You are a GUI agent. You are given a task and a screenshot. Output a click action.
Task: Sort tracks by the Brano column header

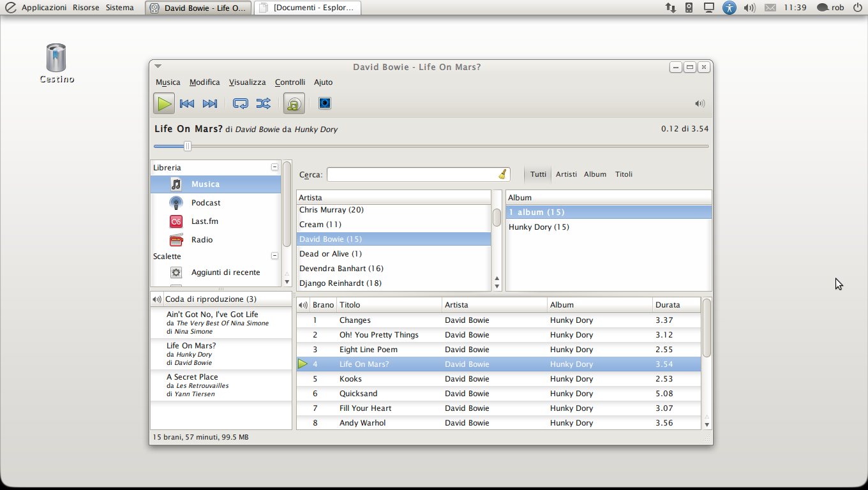click(x=323, y=305)
